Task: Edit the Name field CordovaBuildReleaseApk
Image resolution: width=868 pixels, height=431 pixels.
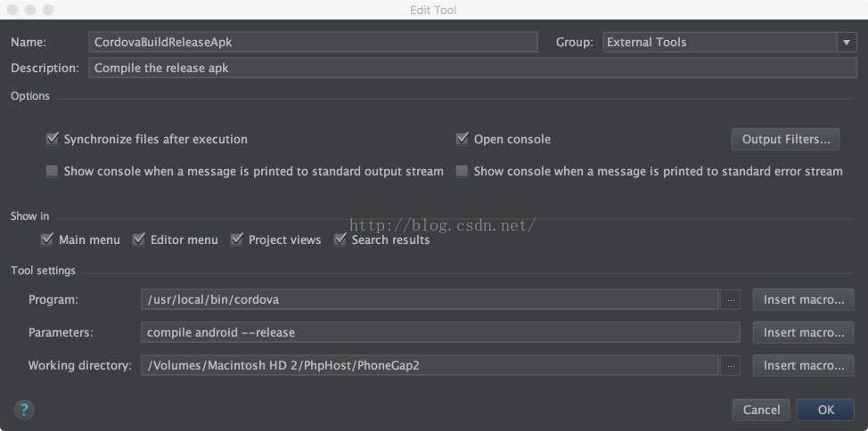Action: point(313,42)
